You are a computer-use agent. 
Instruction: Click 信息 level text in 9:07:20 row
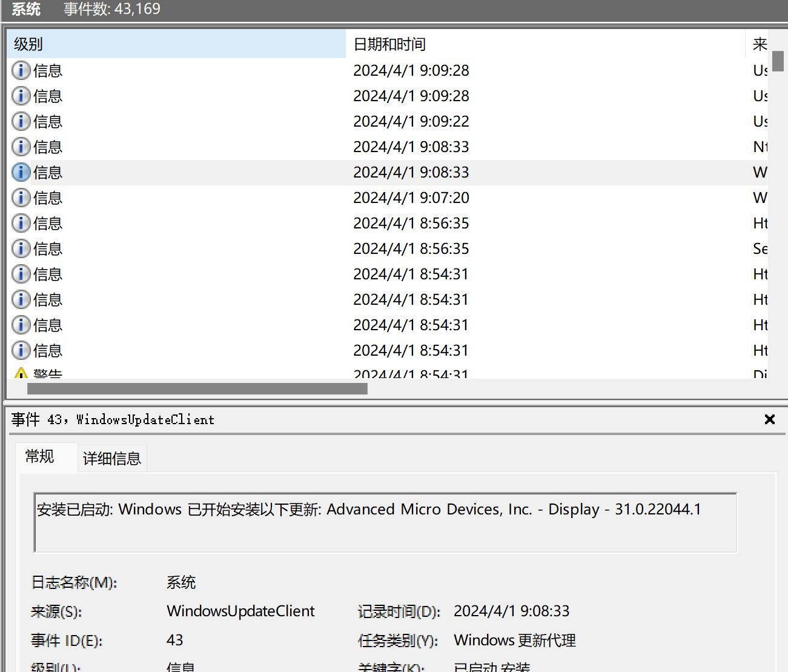coord(48,198)
